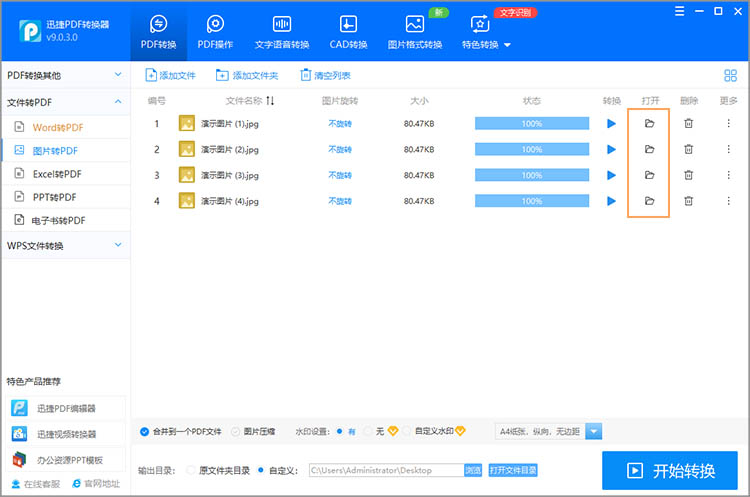The height and width of the screenshot is (497, 750).
Task: Toggle 合并到一个PDF文件 option
Action: pos(144,431)
